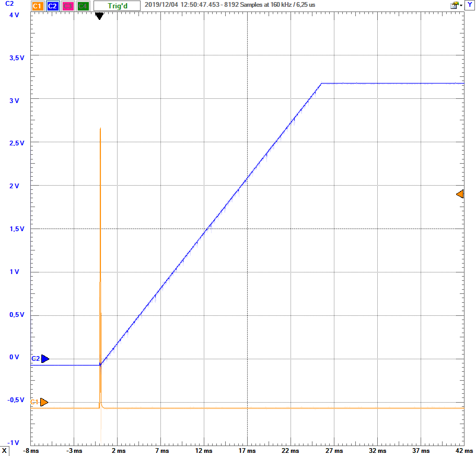The height and width of the screenshot is (456, 476).
Task: Enable the green C4 channel button
Action: [83, 6]
